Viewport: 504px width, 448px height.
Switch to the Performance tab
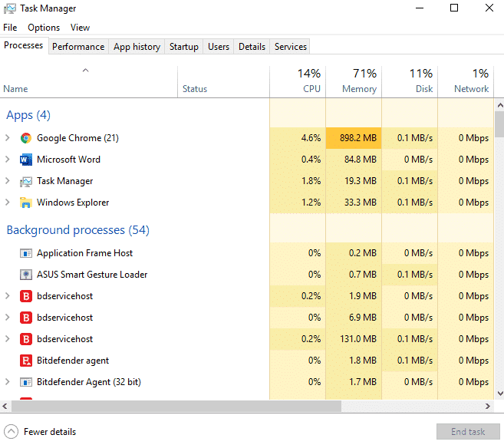pos(78,47)
